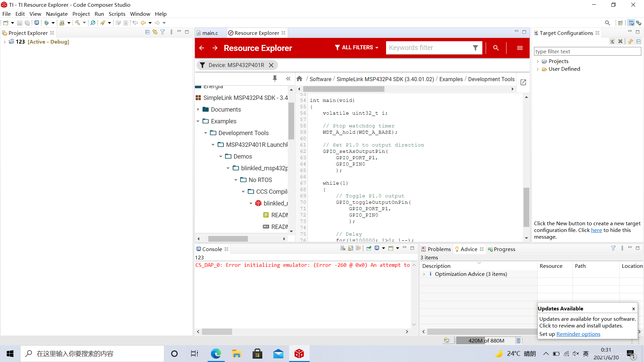Toggle Pin Console button

369,248
